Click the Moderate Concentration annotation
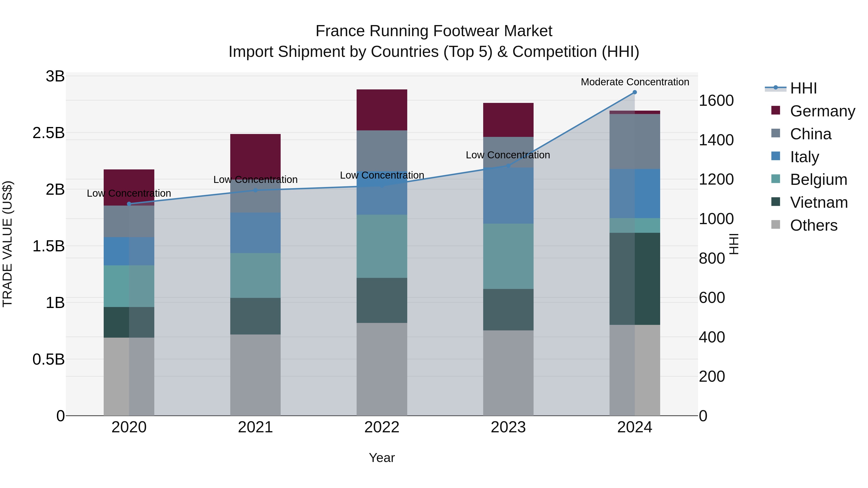Viewport: 868px width, 488px height. click(635, 82)
